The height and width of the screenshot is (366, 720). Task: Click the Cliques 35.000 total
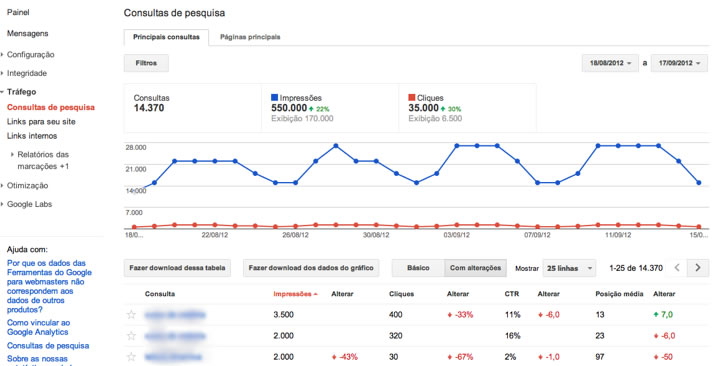point(423,108)
